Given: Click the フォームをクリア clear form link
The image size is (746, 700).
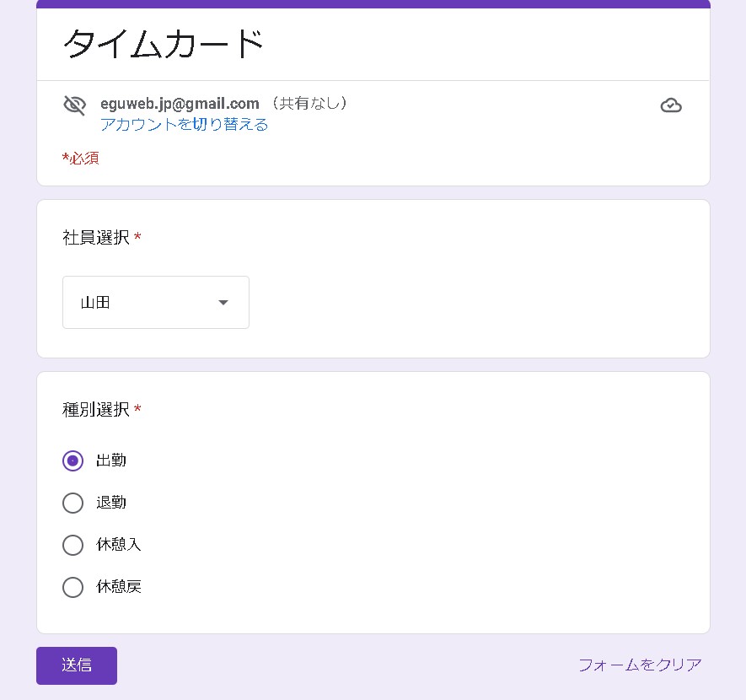Looking at the screenshot, I should point(640,665).
